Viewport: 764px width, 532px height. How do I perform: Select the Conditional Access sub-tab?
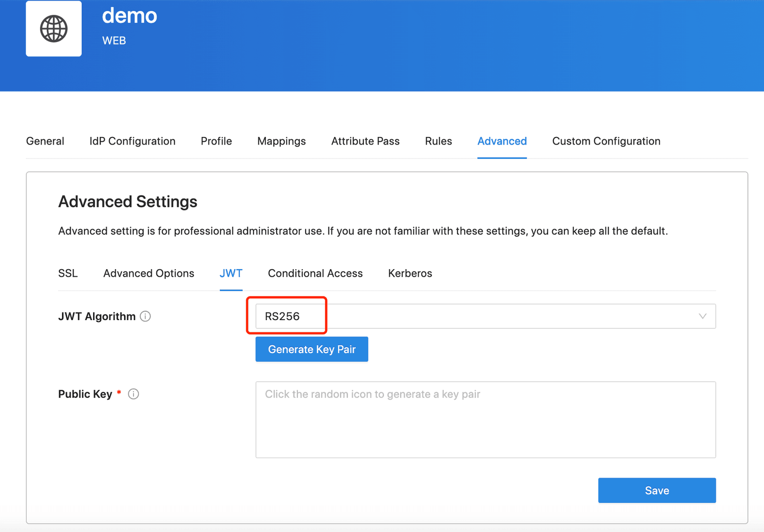pyautogui.click(x=315, y=273)
